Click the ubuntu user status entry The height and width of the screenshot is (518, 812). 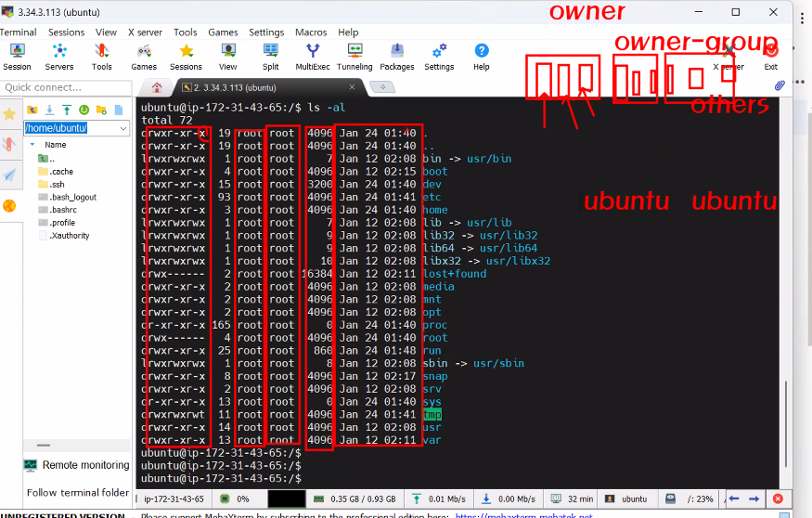point(627,499)
